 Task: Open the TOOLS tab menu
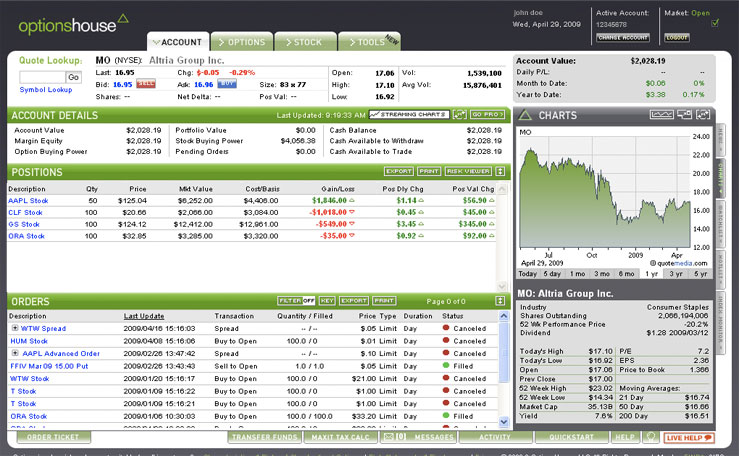[x=369, y=42]
